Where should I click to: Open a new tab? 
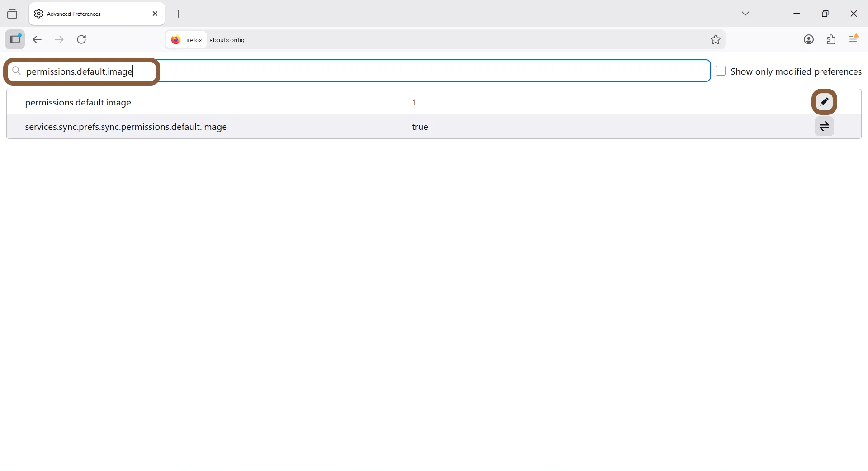(179, 14)
